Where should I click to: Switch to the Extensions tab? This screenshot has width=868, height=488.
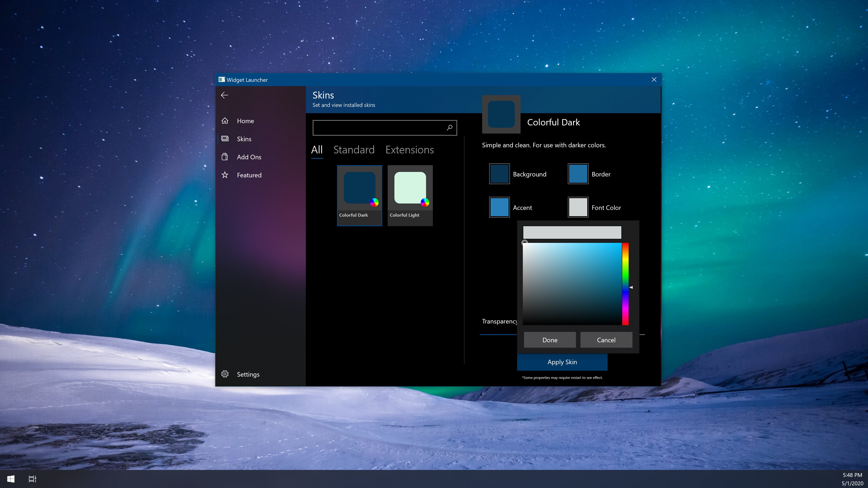tap(409, 150)
